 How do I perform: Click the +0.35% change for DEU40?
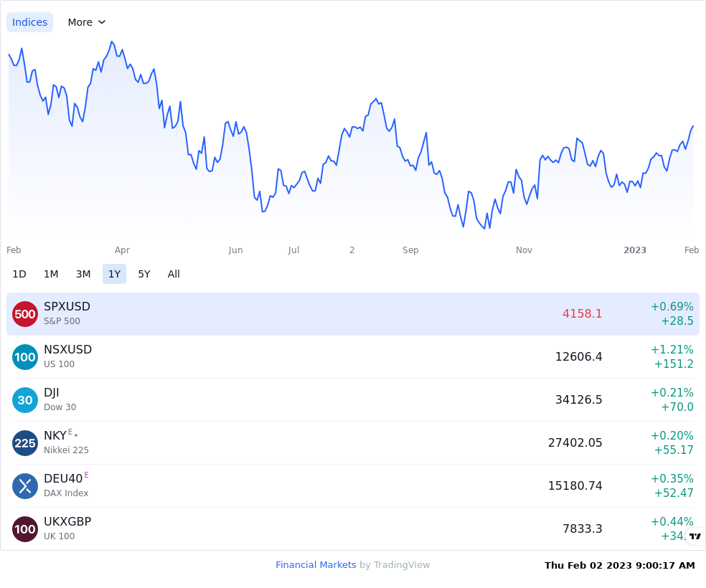coord(672,478)
